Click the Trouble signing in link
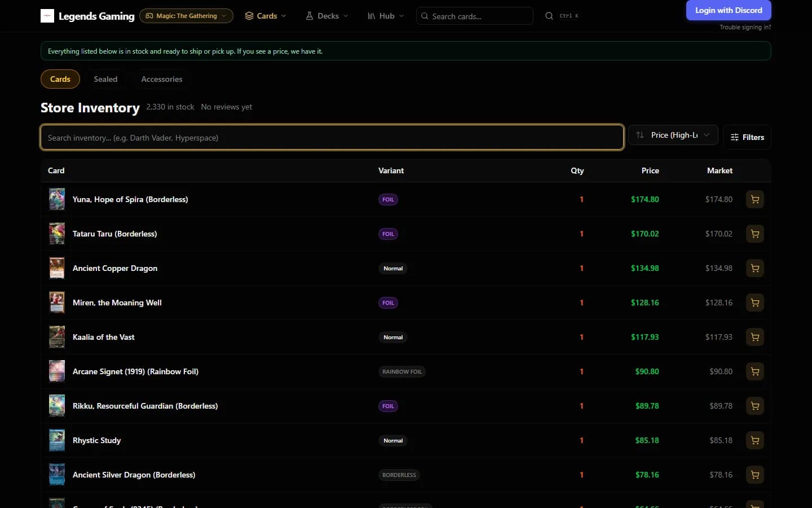This screenshot has width=812, height=508. coord(745,27)
